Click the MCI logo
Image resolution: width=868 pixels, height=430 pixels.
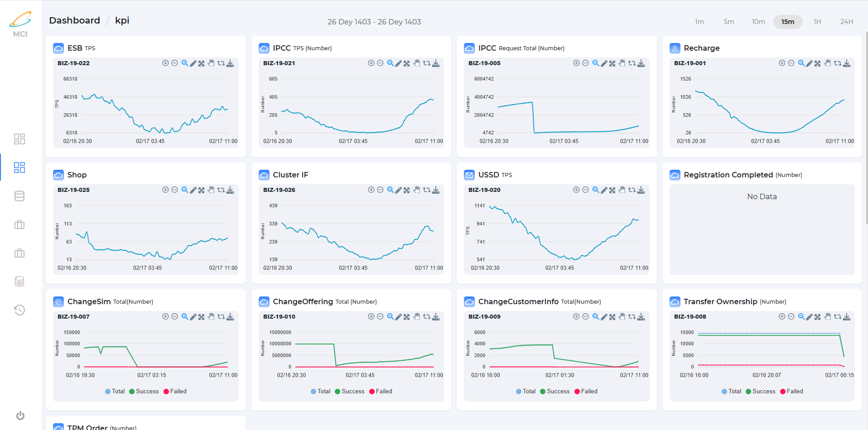[20, 24]
